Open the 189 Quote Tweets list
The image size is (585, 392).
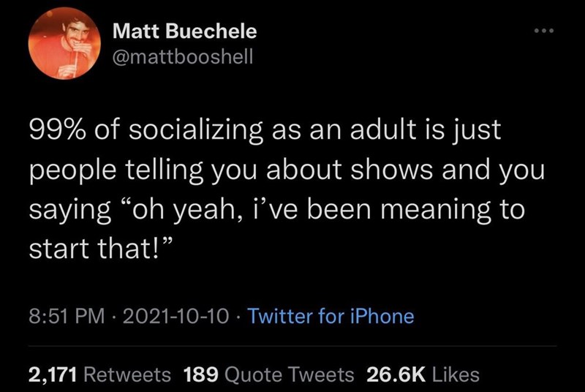269,374
